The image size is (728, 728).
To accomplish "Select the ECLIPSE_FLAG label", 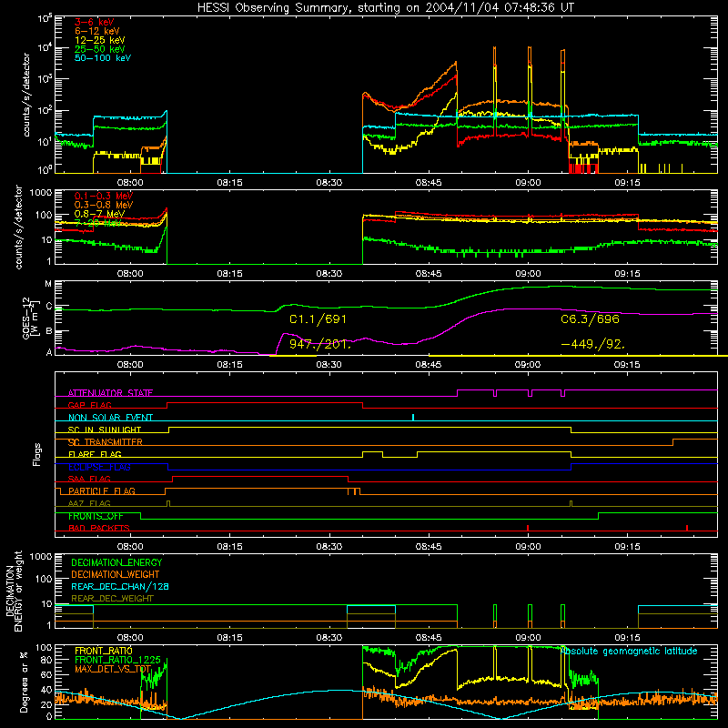I will point(99,467).
